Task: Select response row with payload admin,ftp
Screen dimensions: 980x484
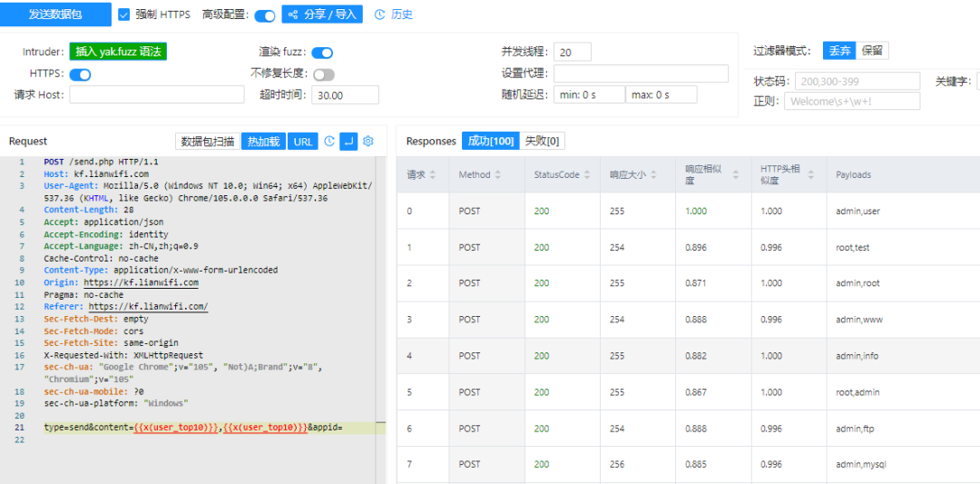Action: 688,429
